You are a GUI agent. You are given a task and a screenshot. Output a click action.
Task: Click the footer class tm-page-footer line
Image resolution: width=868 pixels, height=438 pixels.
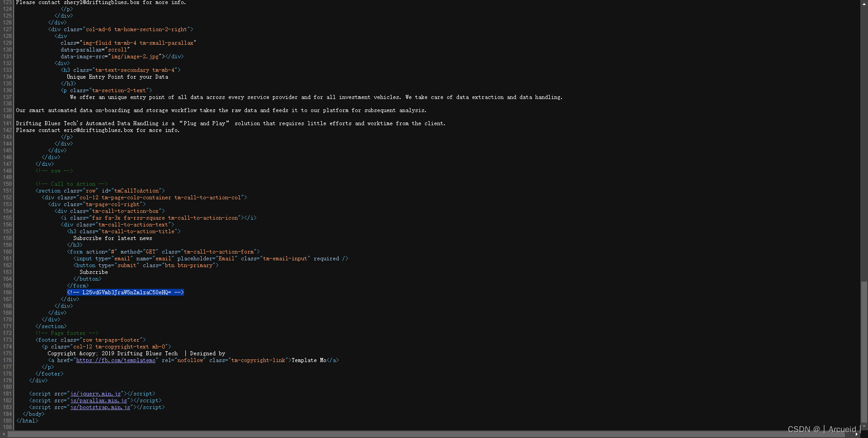click(90, 340)
